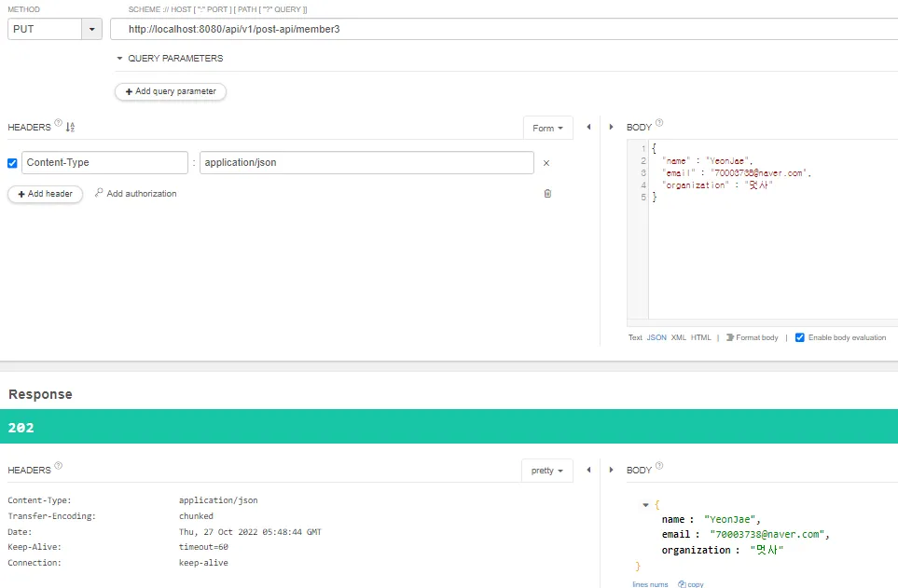This screenshot has height=588, width=898.
Task: Select the PUT method field
Action: tap(45, 29)
